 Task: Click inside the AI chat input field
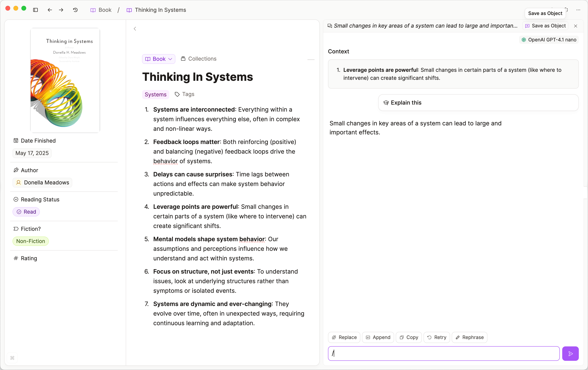(443, 353)
